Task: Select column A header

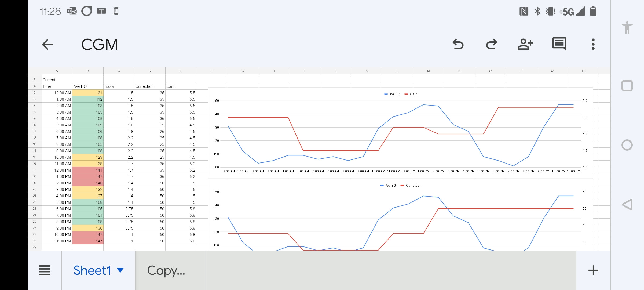Action: point(57,71)
